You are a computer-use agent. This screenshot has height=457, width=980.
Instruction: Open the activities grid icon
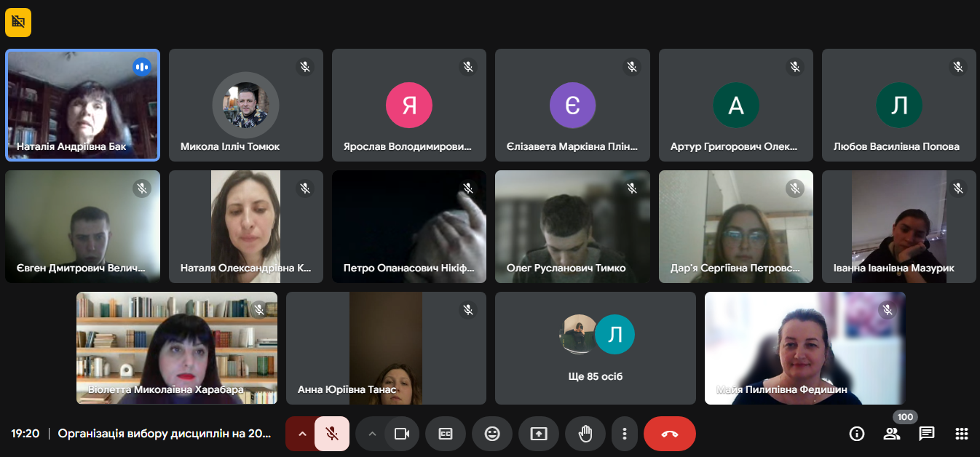pyautogui.click(x=962, y=434)
